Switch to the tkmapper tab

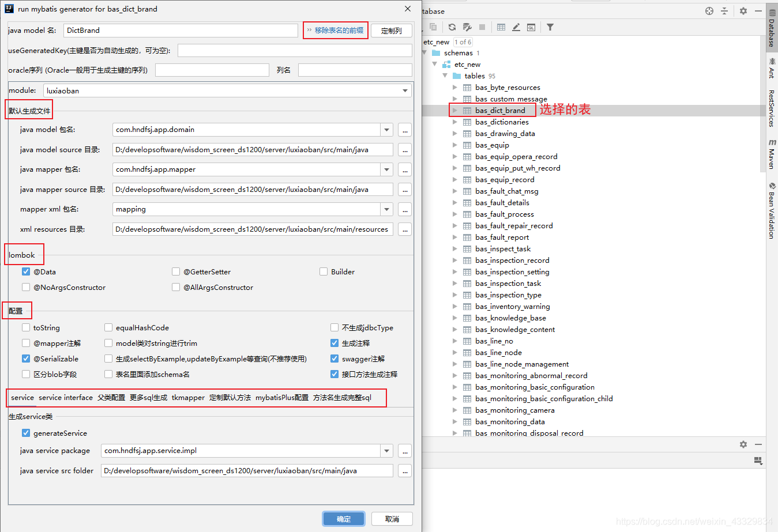pos(188,398)
